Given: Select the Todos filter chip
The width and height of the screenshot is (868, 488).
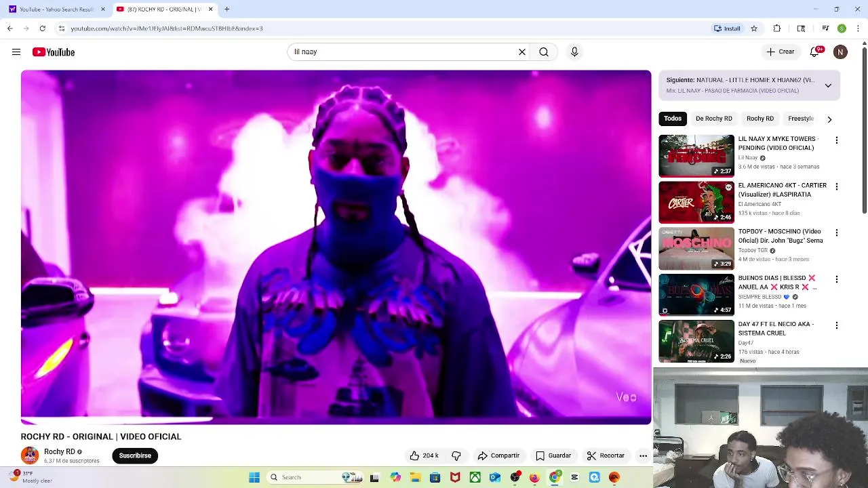Looking at the screenshot, I should [x=673, y=119].
